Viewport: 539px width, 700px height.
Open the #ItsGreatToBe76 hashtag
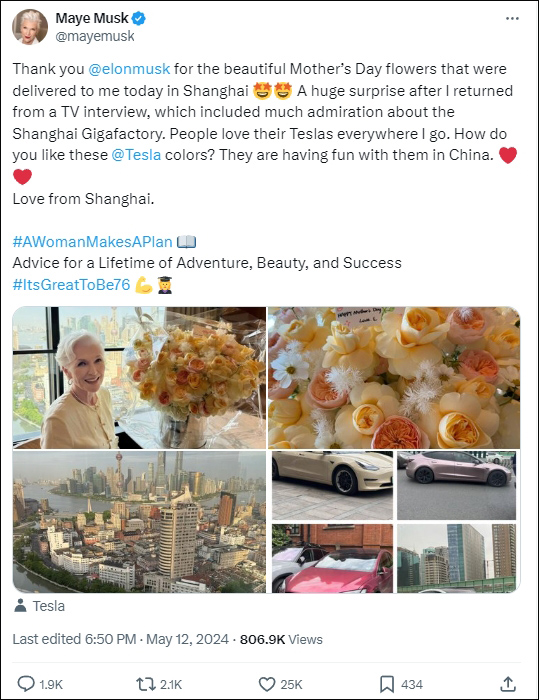point(71,284)
